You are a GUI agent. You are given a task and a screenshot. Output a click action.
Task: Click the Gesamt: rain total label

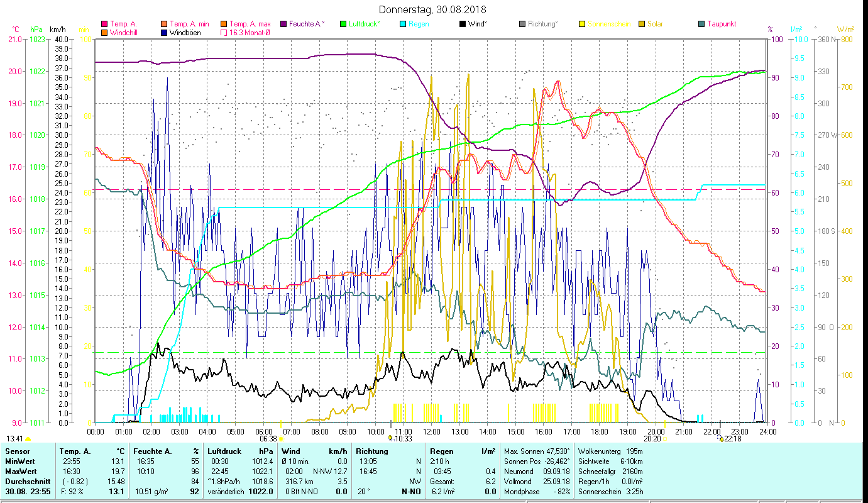click(x=442, y=482)
